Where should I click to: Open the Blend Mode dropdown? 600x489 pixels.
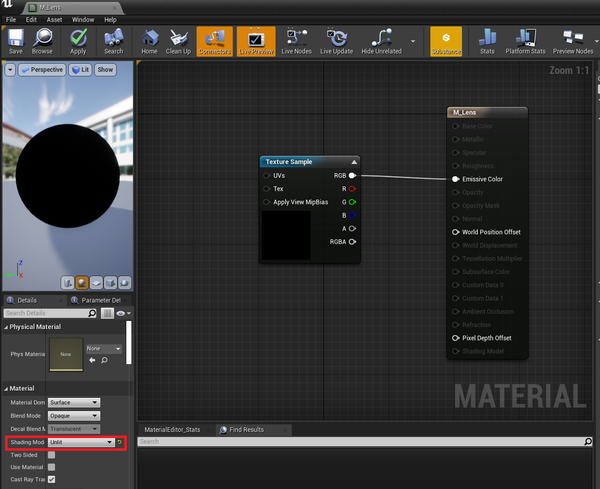click(74, 415)
